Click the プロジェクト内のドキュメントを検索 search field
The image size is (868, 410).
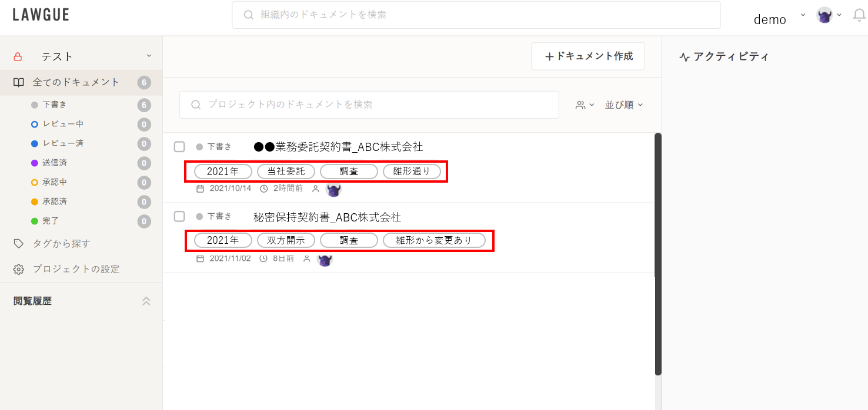[x=369, y=105]
